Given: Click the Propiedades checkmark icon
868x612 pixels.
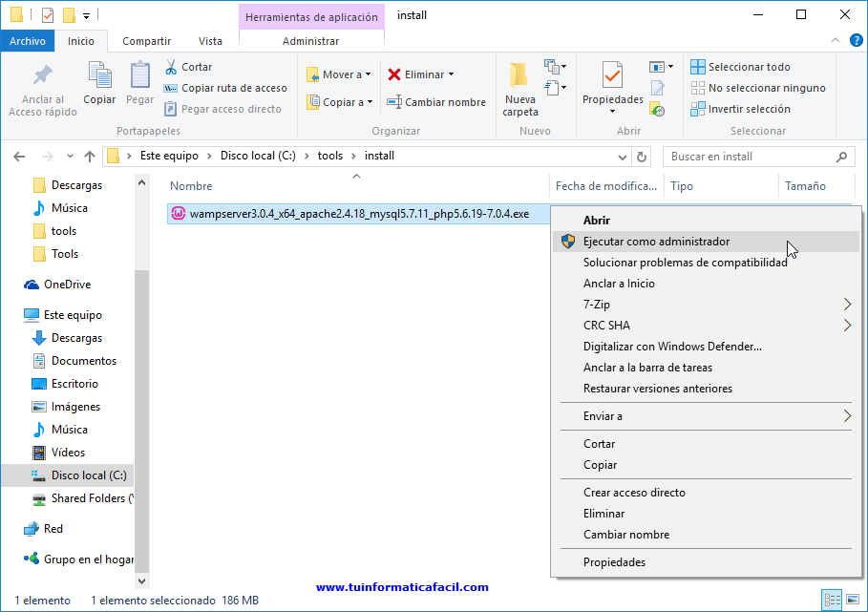Looking at the screenshot, I should [x=612, y=74].
